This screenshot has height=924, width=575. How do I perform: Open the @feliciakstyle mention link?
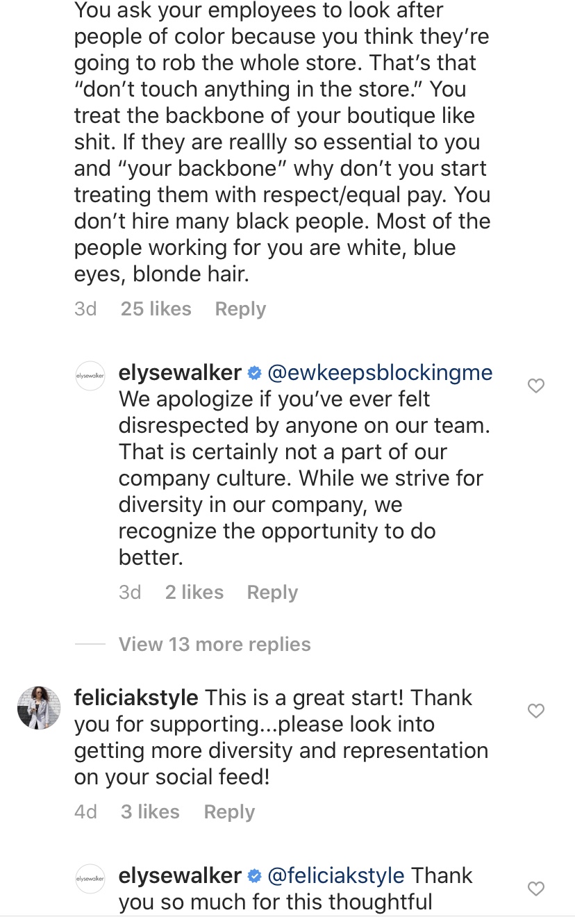(x=336, y=875)
